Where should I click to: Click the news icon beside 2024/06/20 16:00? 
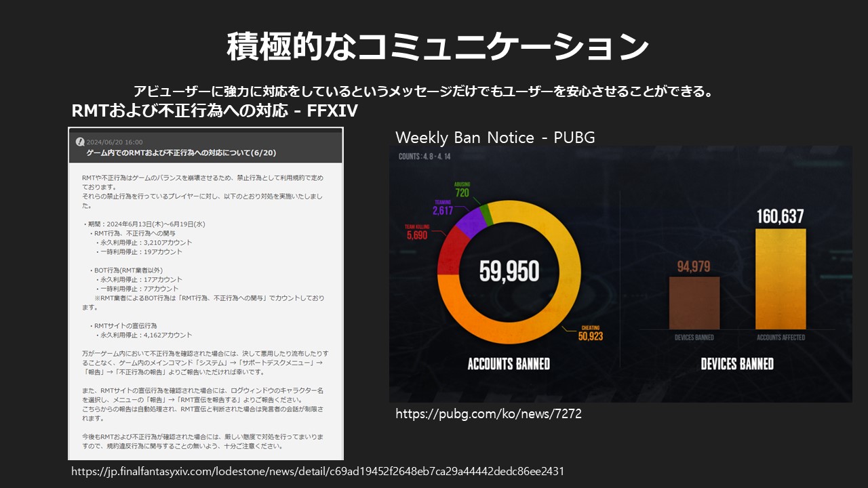click(x=80, y=142)
